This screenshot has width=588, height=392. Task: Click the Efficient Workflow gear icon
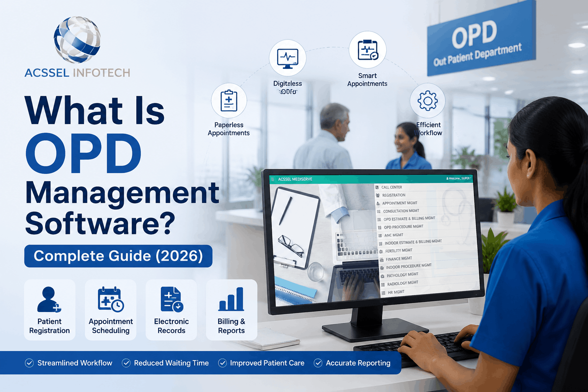point(428,101)
